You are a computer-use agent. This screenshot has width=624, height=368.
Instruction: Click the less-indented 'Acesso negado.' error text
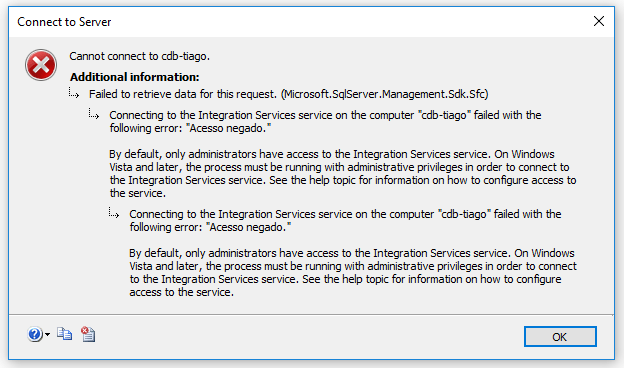pyautogui.click(x=230, y=128)
